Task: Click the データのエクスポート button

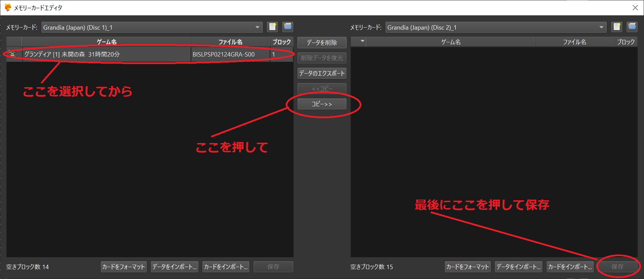Action: (x=322, y=73)
